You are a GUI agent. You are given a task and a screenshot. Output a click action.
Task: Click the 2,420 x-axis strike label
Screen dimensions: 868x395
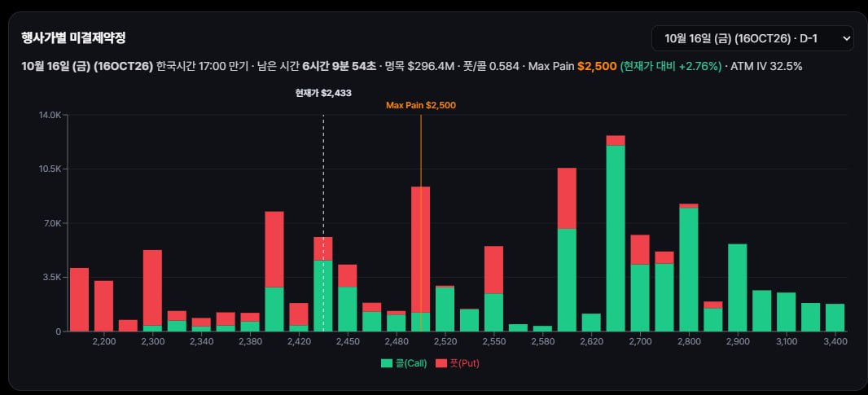tap(299, 342)
